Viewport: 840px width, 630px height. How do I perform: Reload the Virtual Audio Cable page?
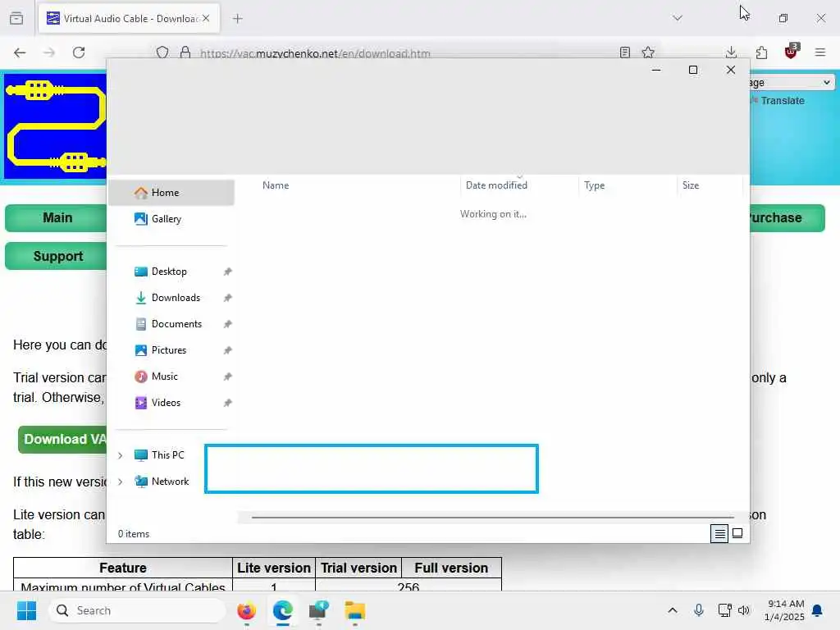(79, 52)
